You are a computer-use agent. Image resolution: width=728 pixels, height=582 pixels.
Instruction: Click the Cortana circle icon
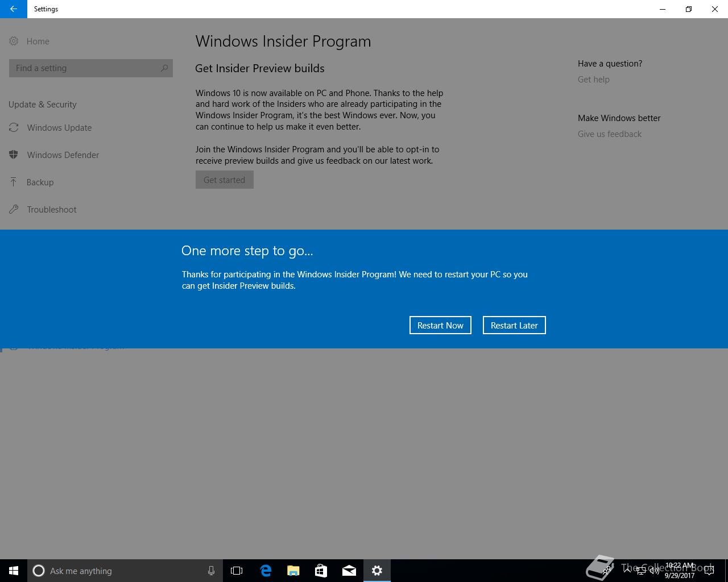tap(39, 571)
